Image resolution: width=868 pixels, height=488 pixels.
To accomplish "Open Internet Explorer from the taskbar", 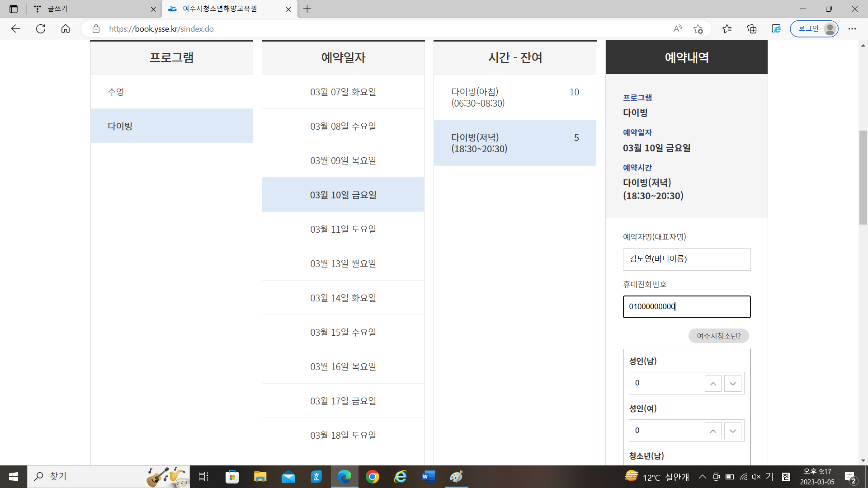I will [401, 477].
